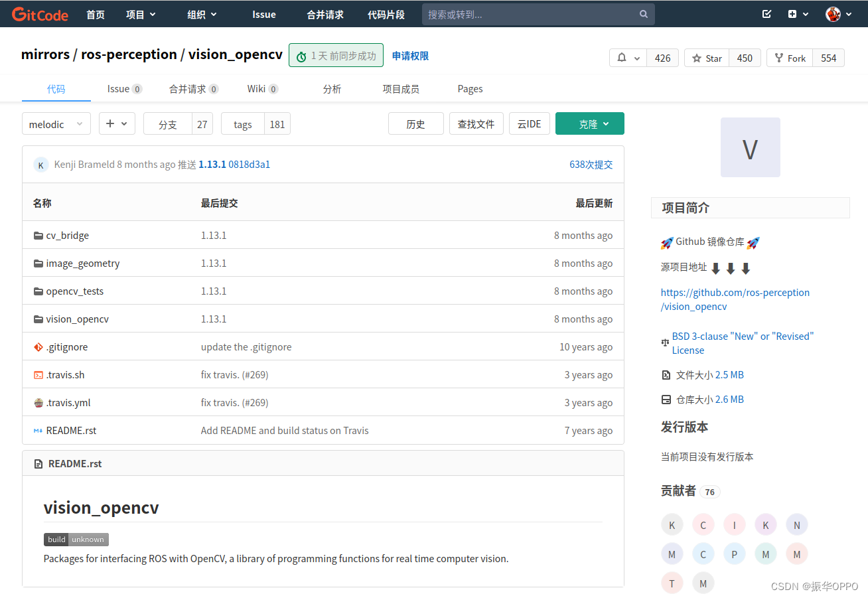Click the sync status timer icon
Image resolution: width=868 pixels, height=598 pixels.
(x=301, y=56)
